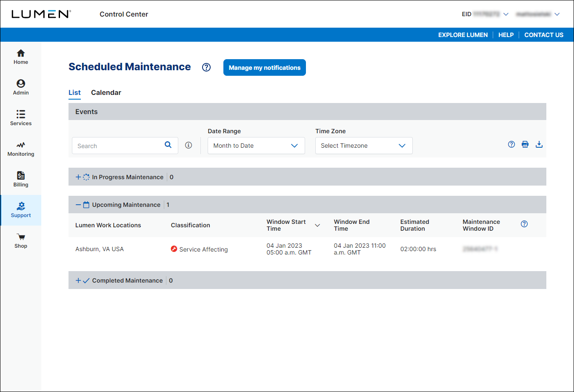Click EXPLORE LUMEN in top bar
This screenshot has width=574, height=392.
pyautogui.click(x=463, y=35)
